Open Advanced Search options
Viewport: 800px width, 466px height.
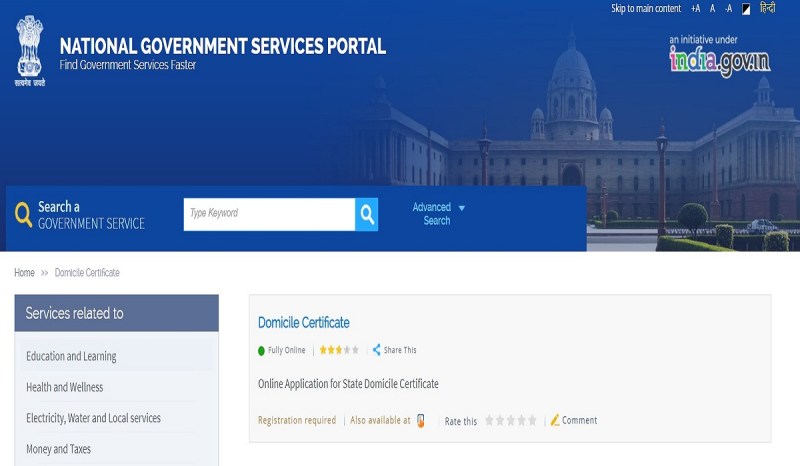point(432,214)
